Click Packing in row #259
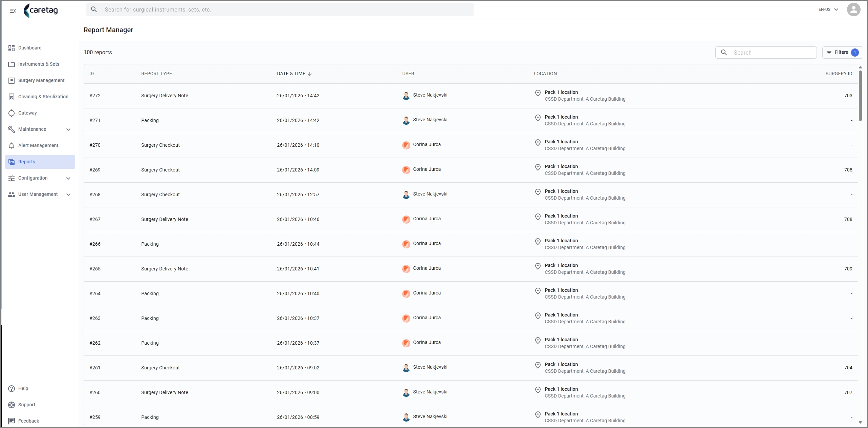Screen dimensions: 868x428 pyautogui.click(x=150, y=417)
